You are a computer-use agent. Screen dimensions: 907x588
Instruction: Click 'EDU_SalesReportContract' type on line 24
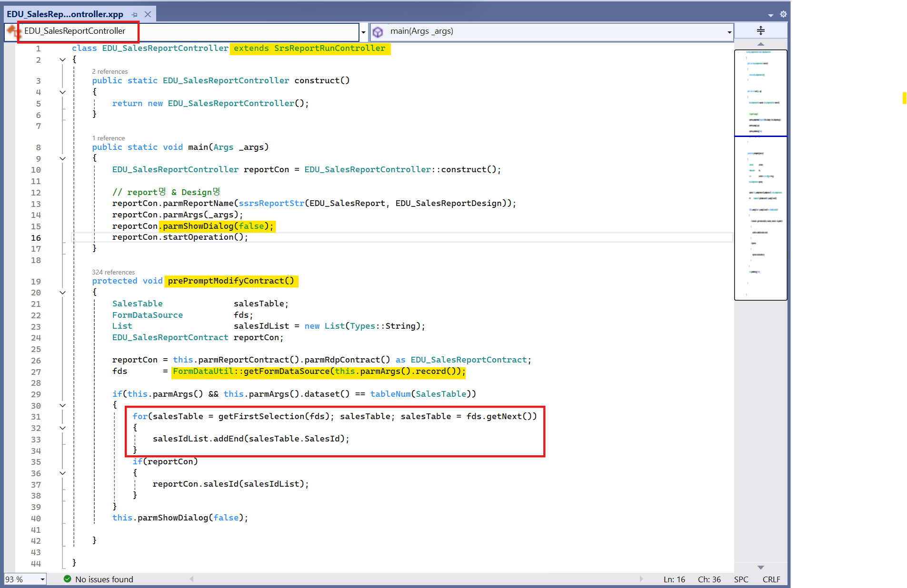170,338
